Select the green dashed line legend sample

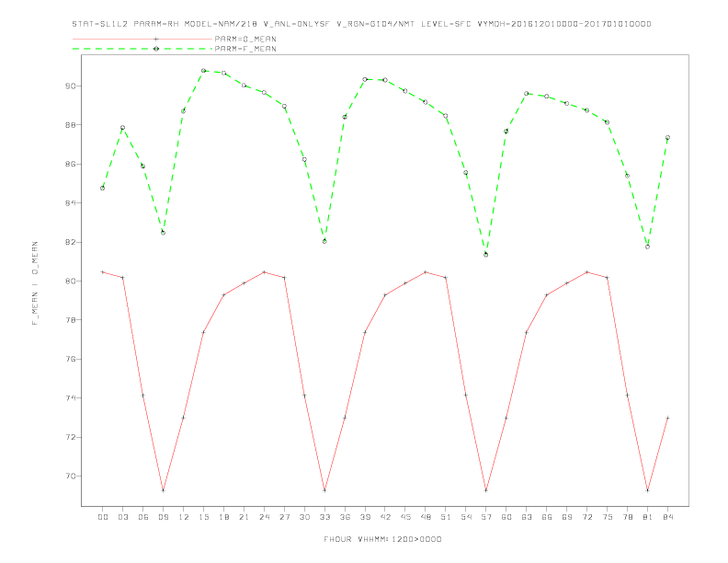point(142,49)
